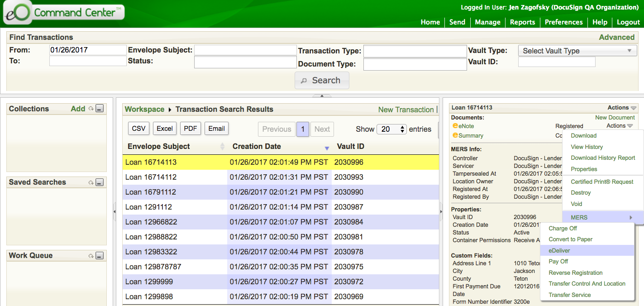Select the Loan 16791112 row
This screenshot has height=306, width=644.
click(x=281, y=192)
